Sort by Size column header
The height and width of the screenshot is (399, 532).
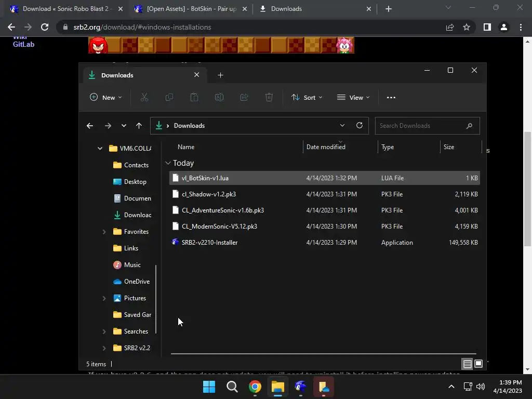tap(449, 147)
